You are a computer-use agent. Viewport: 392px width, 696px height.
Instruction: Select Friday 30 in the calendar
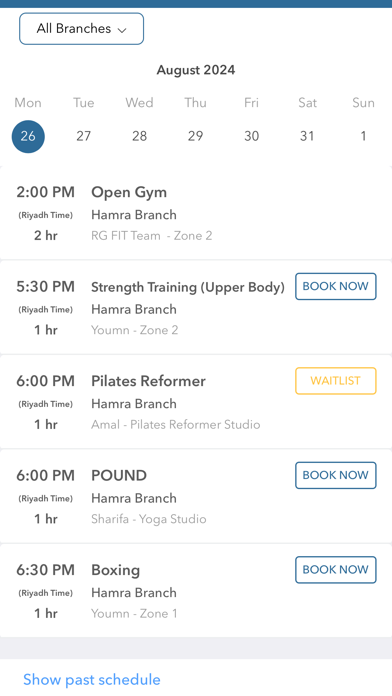(251, 136)
